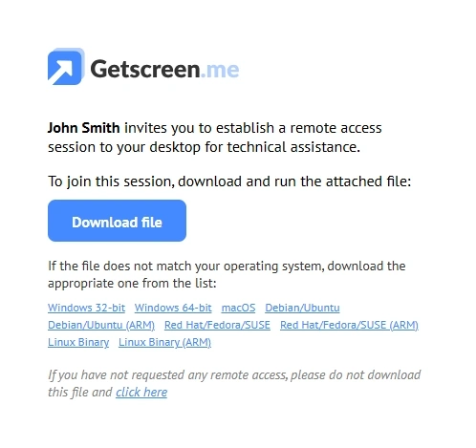476x448 pixels.
Task: Choose the Debian/Ubuntu download link
Action: tap(302, 308)
